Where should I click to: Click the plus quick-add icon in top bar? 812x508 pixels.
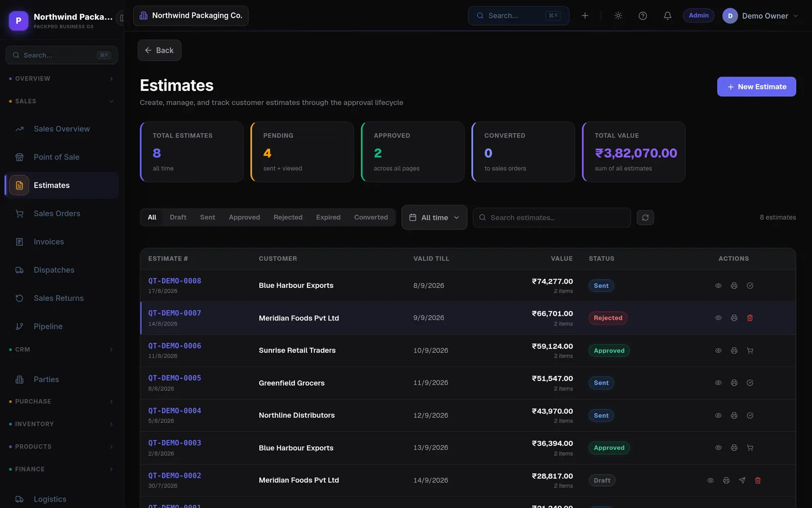(x=585, y=16)
